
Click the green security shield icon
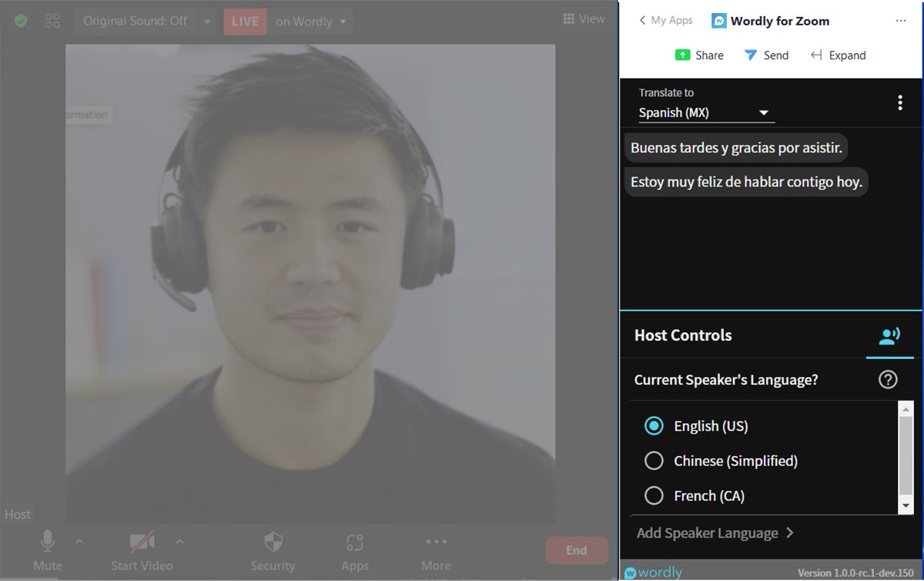point(21,21)
